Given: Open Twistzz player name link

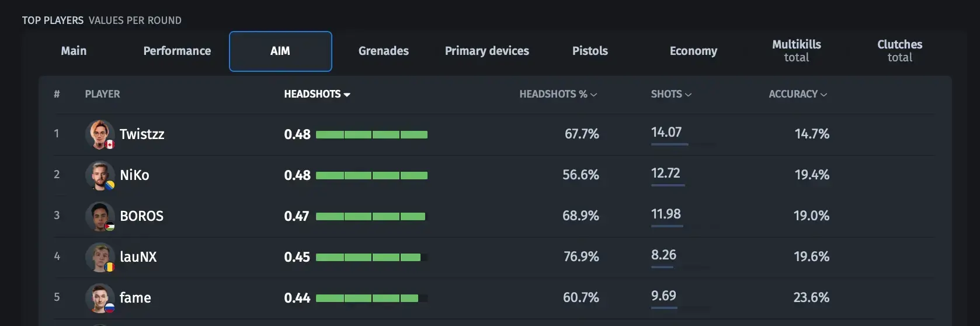Looking at the screenshot, I should 142,134.
